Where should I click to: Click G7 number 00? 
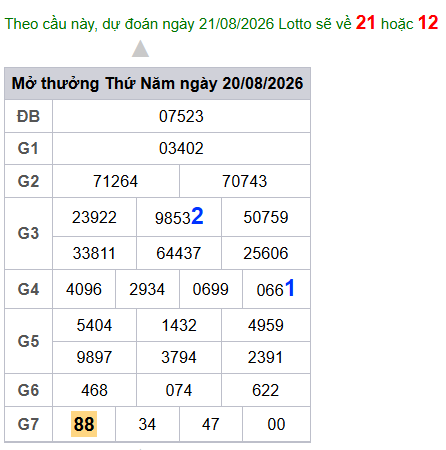point(276,424)
